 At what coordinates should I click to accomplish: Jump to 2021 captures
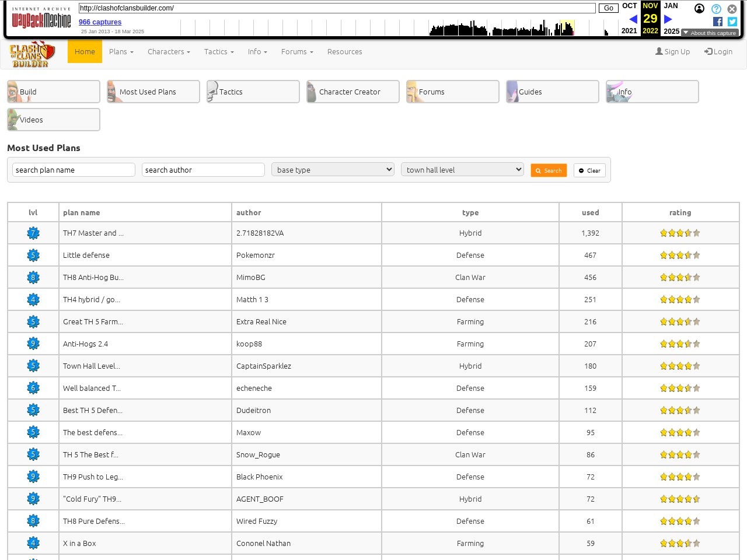click(x=629, y=31)
